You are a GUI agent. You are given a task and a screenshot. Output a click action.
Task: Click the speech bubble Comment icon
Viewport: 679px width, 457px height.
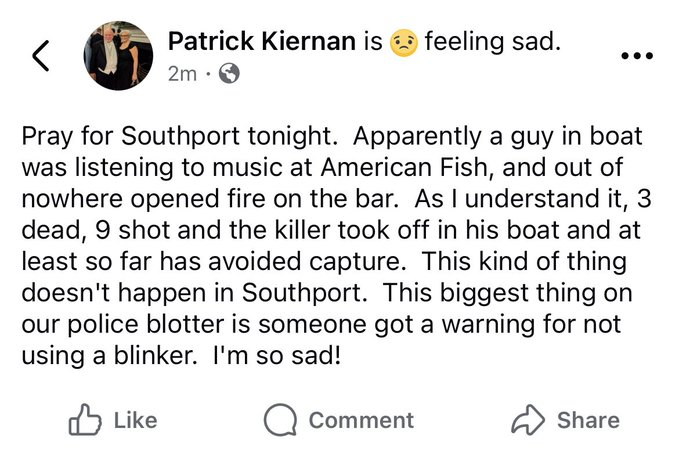[280, 419]
